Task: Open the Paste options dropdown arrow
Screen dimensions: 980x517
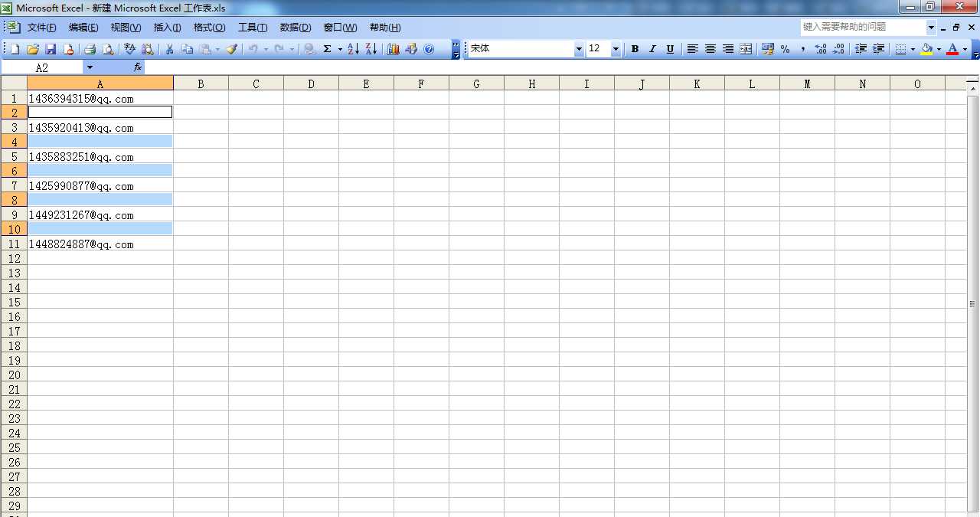Action: pyautogui.click(x=217, y=49)
